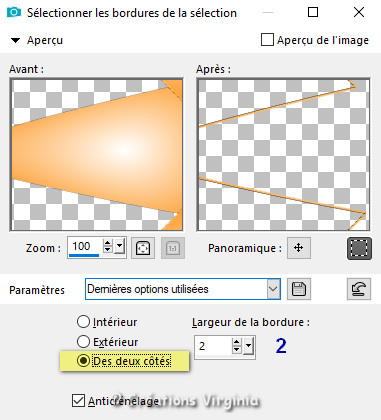Click the PaintShop camera title bar icon
The width and height of the screenshot is (381, 420).
pyautogui.click(x=14, y=13)
